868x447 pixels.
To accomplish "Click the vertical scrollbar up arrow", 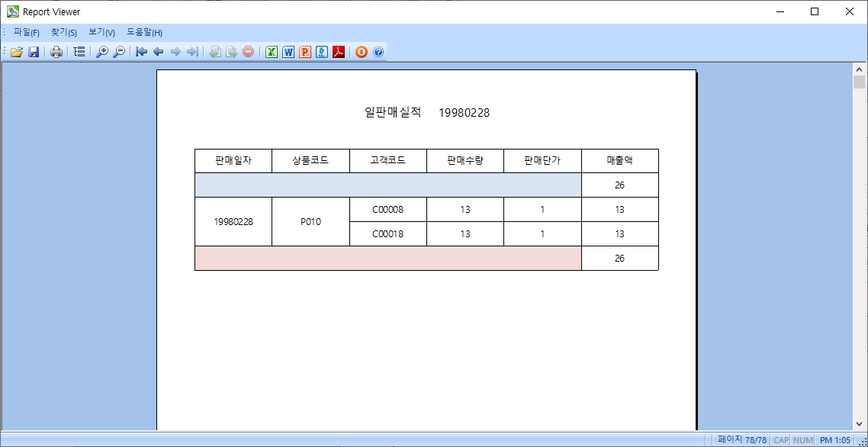I will [x=859, y=69].
